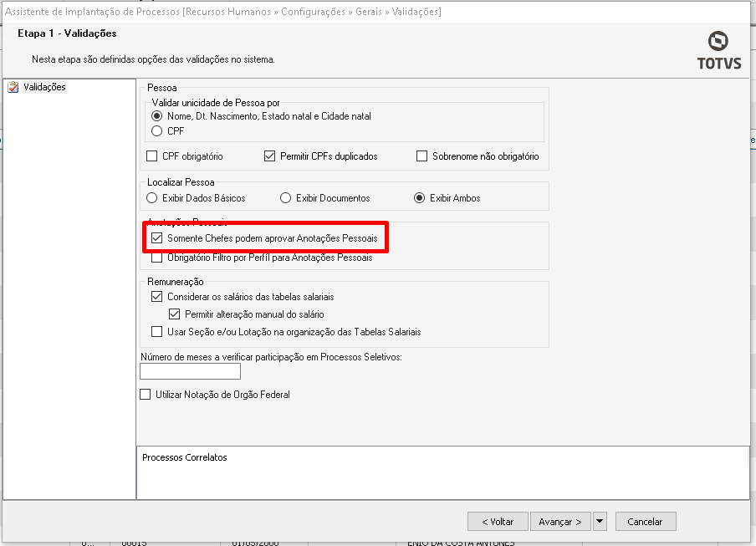
Task: Click the Voltar button
Action: point(498,522)
